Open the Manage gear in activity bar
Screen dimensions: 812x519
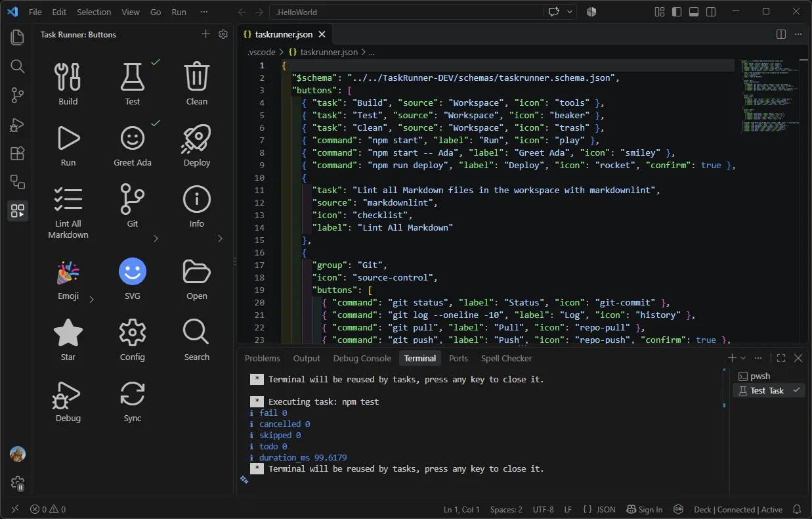pos(18,483)
